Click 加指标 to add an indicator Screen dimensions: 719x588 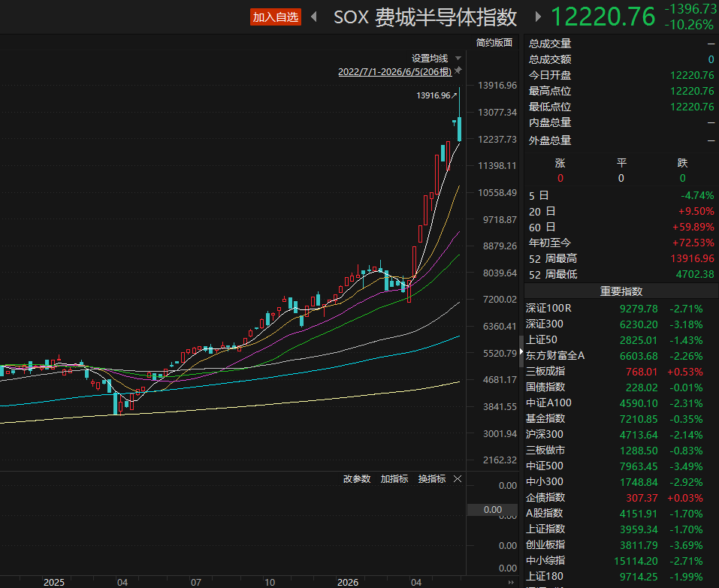coord(394,479)
